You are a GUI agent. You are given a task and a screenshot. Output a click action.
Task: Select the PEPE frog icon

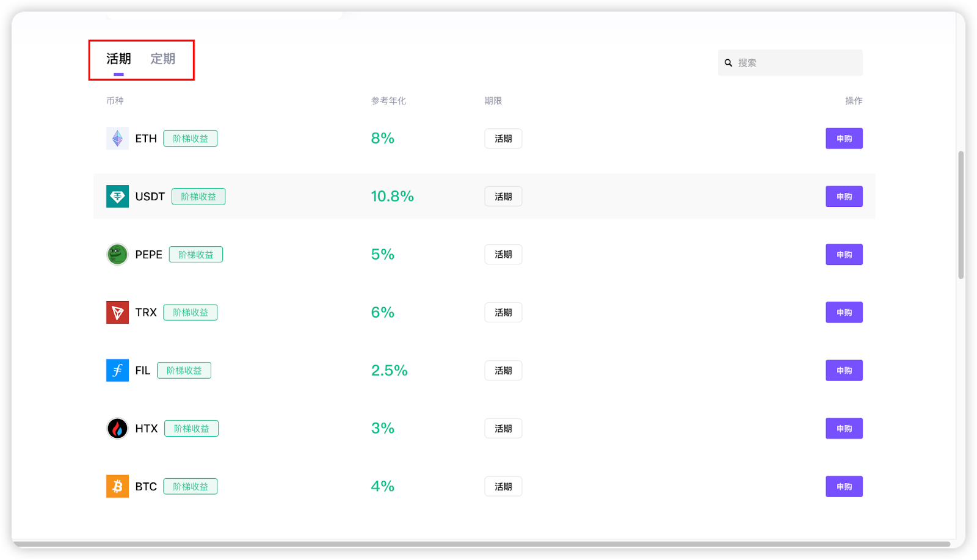(117, 255)
